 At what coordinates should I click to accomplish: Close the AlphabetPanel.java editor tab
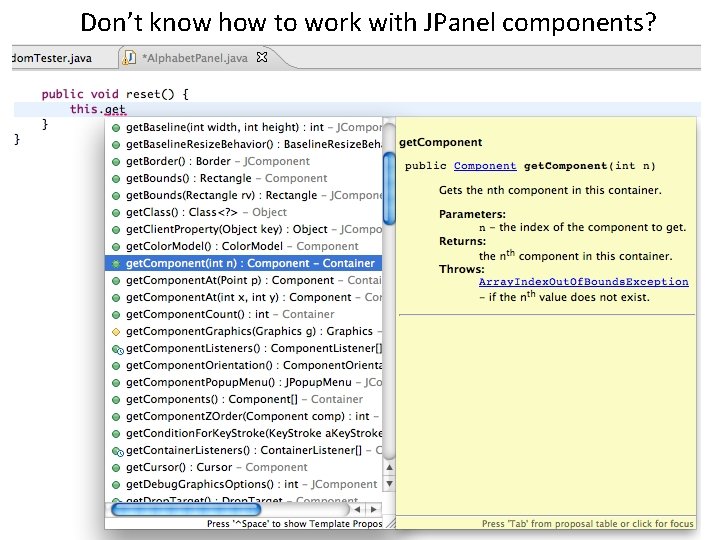pos(262,57)
